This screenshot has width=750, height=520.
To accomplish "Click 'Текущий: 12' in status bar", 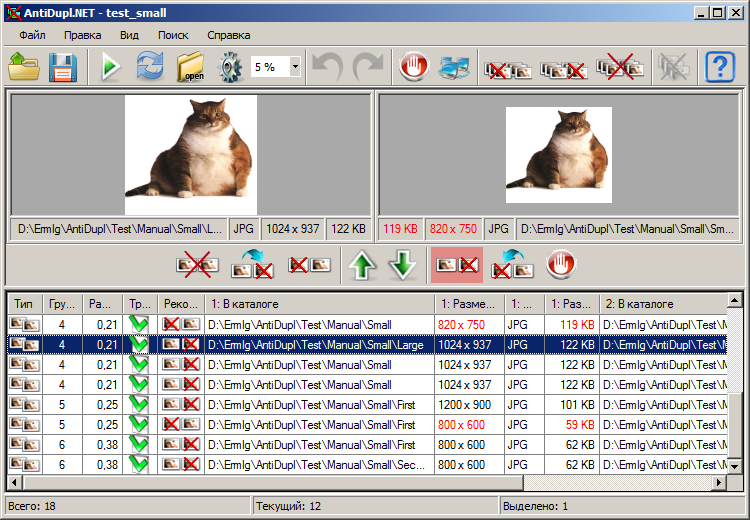I will [288, 506].
